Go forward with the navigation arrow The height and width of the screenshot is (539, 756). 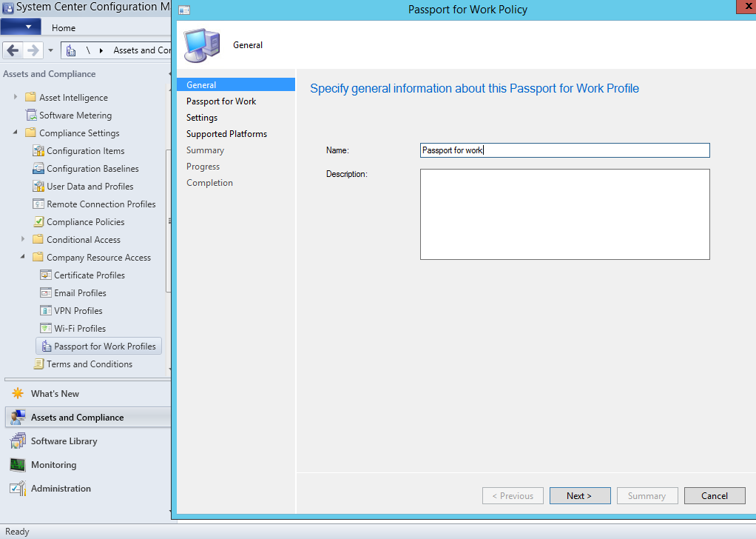pyautogui.click(x=33, y=50)
